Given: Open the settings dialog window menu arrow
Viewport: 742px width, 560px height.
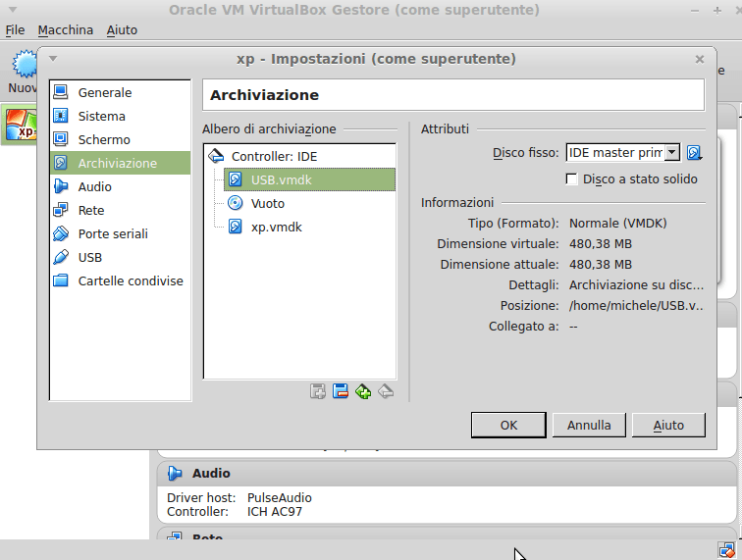Looking at the screenshot, I should [53, 59].
